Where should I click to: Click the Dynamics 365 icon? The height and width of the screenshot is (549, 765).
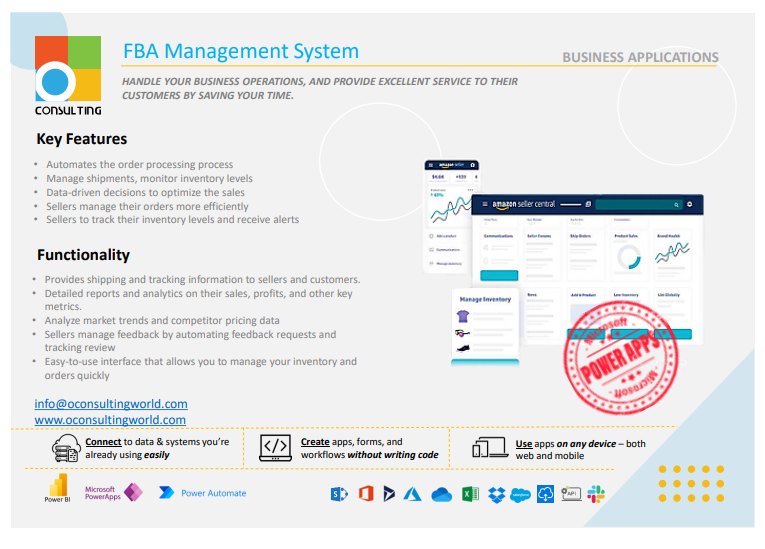pyautogui.click(x=389, y=494)
